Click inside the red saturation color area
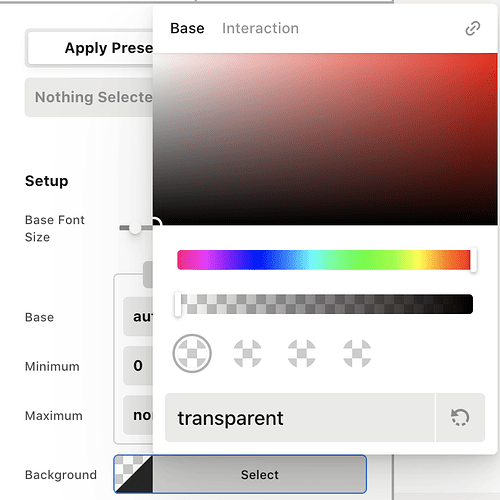Screen dimensions: 500x500 [325, 139]
